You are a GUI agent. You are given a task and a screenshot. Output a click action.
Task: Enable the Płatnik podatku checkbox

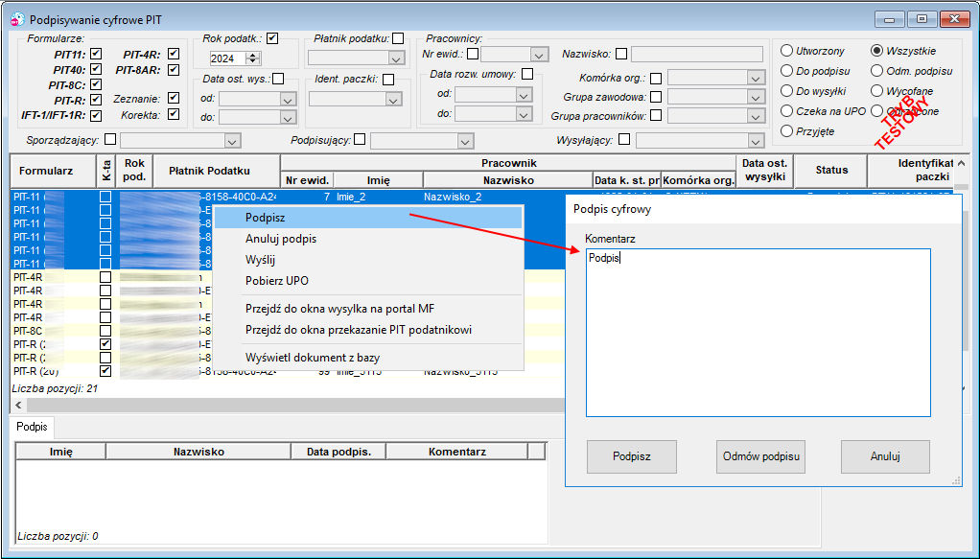[x=398, y=38]
